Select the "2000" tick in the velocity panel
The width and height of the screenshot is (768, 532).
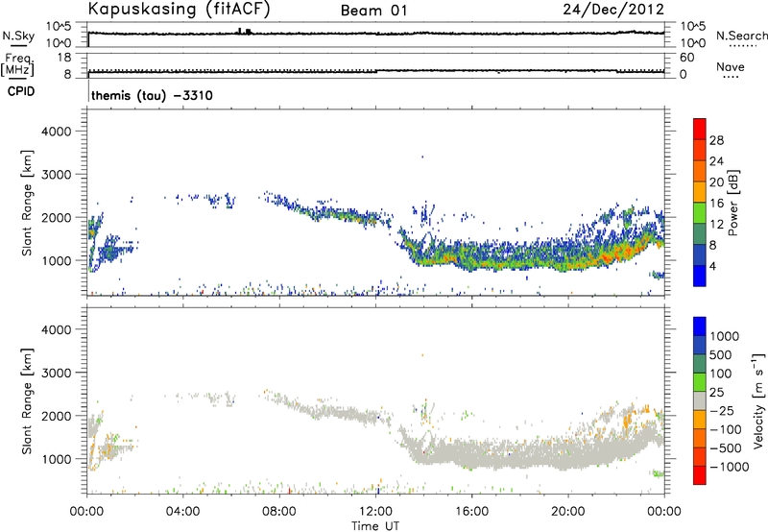click(57, 416)
